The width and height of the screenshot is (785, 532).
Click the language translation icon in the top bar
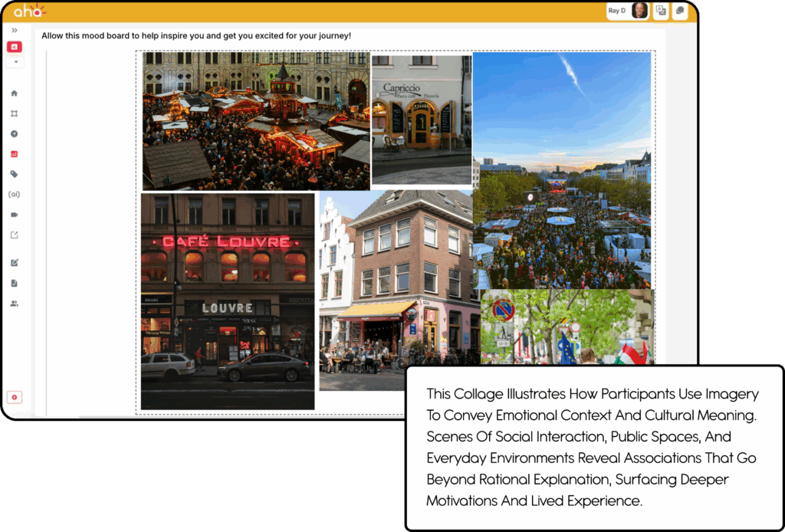[x=660, y=11]
